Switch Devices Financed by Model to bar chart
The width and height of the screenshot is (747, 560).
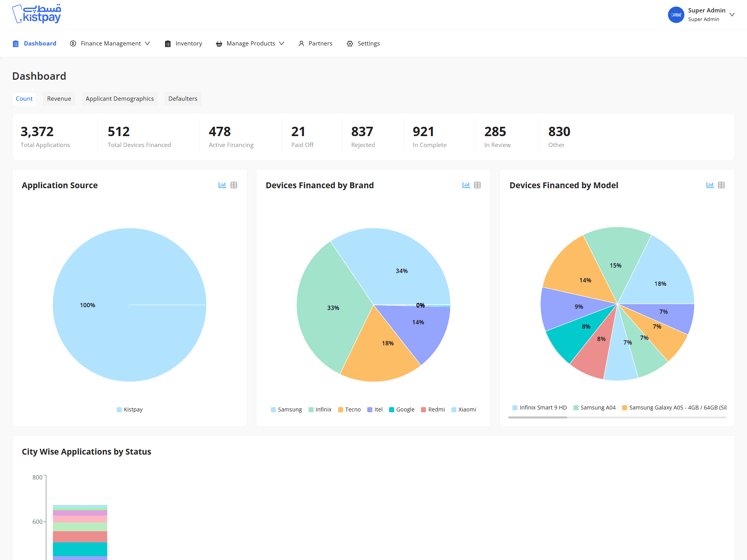click(x=710, y=185)
